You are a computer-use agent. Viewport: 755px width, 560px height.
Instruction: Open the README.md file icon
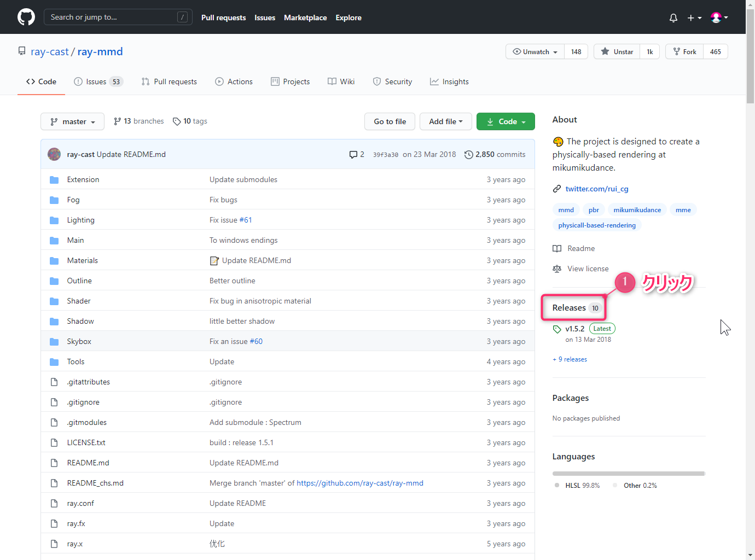[x=54, y=463]
